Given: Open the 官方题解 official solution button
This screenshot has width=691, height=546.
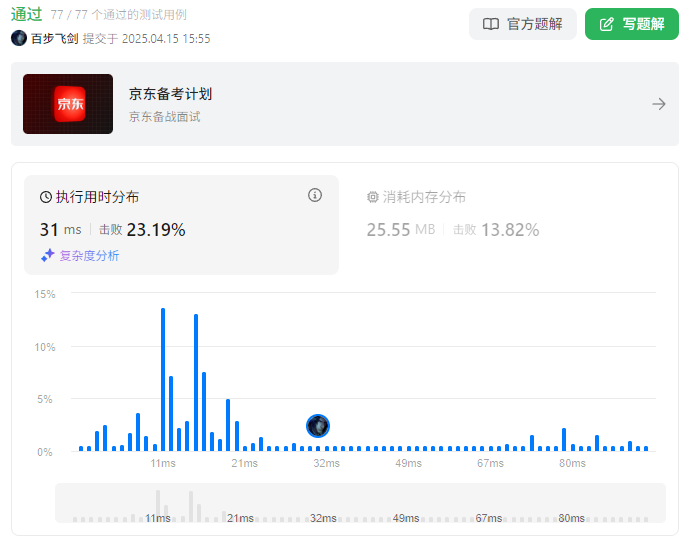Looking at the screenshot, I should 523,24.
